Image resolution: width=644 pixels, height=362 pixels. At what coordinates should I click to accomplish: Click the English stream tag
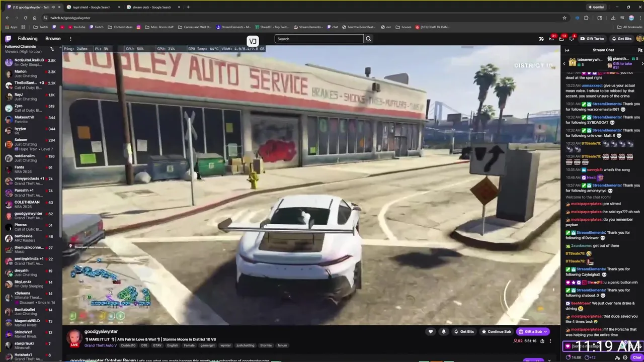click(173, 345)
